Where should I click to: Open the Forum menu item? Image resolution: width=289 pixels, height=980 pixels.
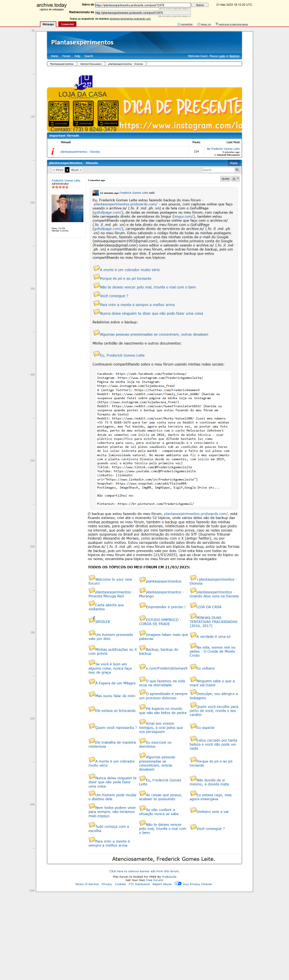tap(66, 56)
